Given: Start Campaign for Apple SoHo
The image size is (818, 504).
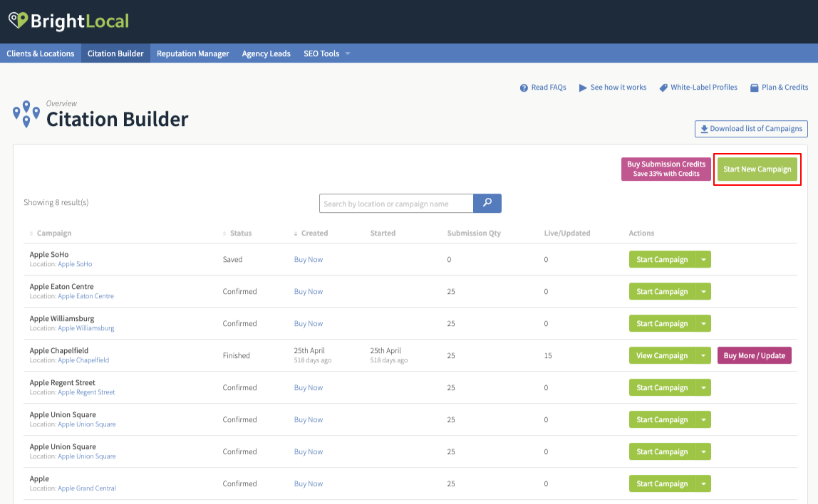Looking at the screenshot, I should (x=662, y=260).
